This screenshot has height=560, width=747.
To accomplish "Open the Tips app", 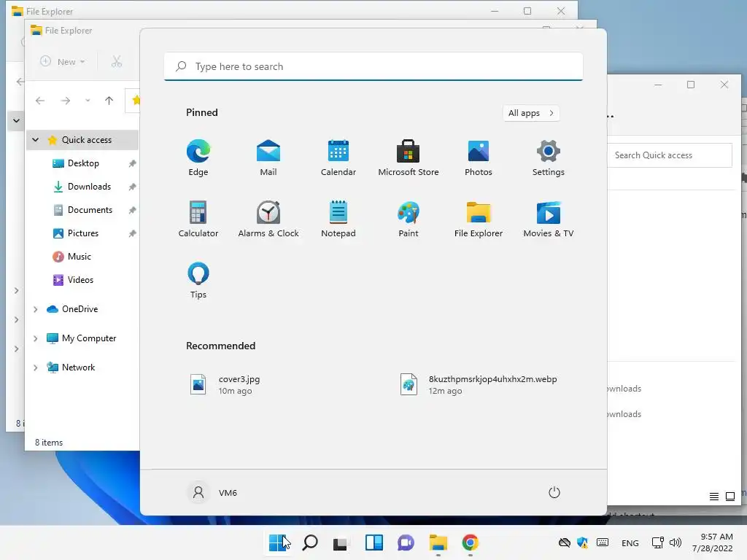I will click(x=198, y=280).
